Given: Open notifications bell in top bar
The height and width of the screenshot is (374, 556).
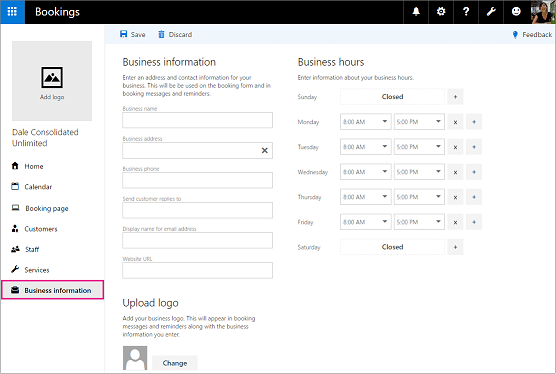Looking at the screenshot, I should click(416, 12).
